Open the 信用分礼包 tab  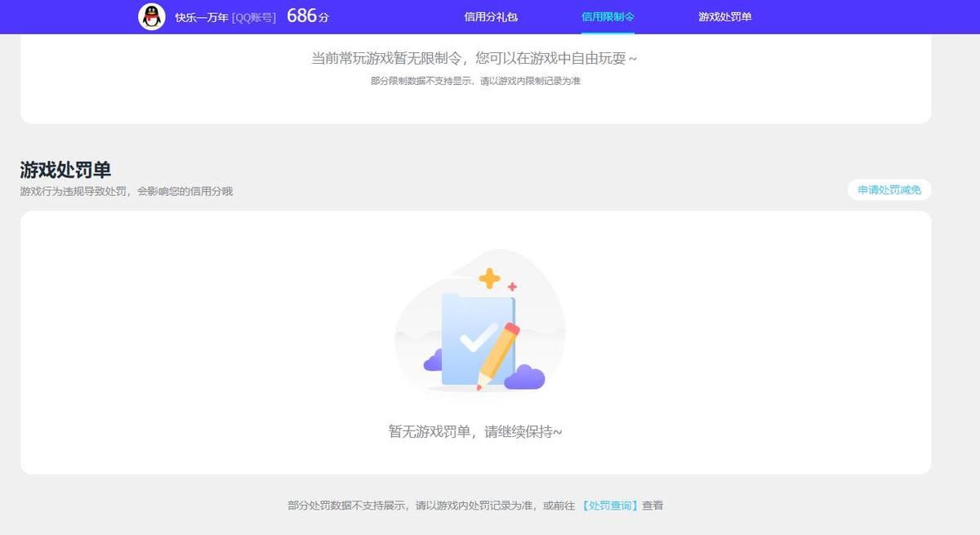click(x=491, y=16)
